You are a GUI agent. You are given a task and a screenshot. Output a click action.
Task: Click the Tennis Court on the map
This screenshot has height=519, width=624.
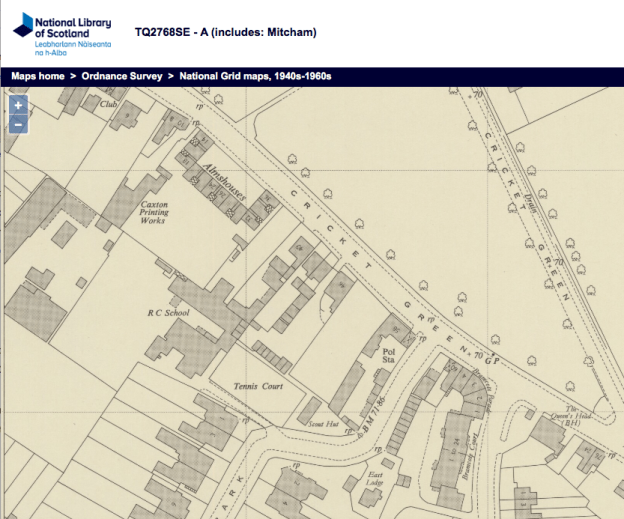click(x=258, y=386)
